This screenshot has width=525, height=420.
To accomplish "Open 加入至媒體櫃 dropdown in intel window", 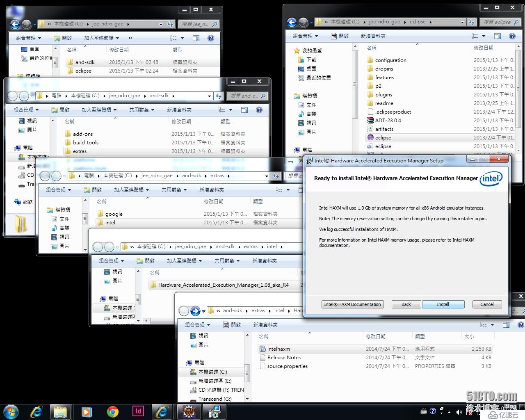I will point(184,261).
